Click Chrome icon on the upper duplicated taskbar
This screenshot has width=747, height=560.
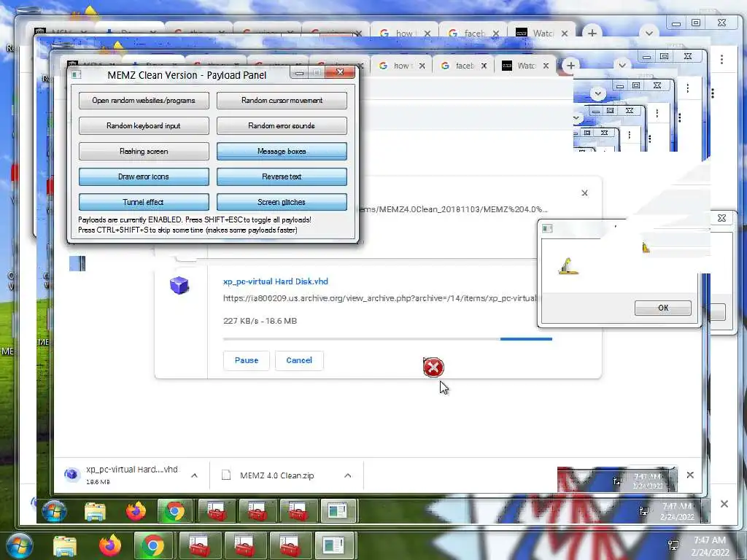[x=175, y=511]
